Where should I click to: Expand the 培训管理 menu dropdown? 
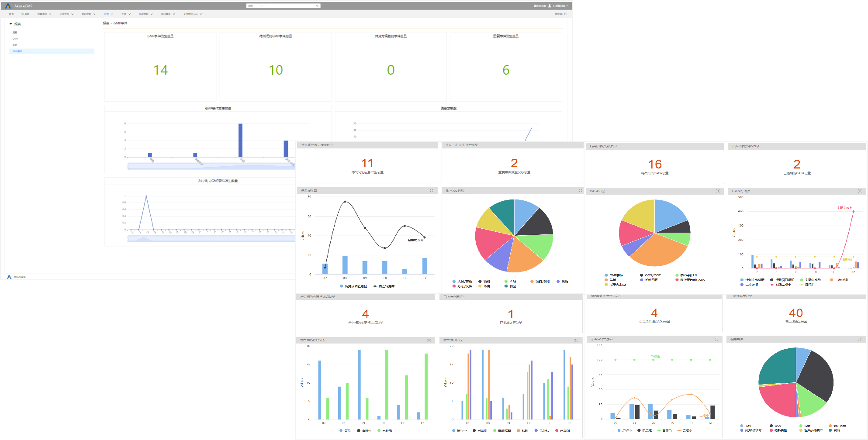pos(94,14)
